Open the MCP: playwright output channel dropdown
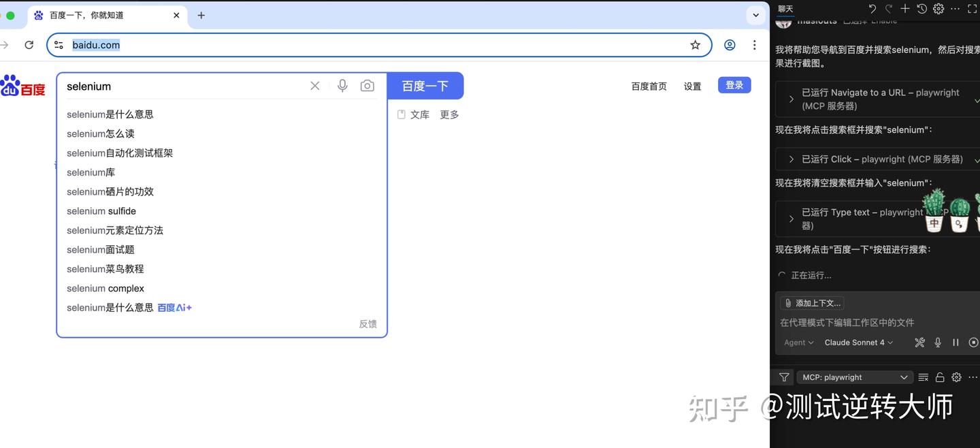 coord(855,377)
